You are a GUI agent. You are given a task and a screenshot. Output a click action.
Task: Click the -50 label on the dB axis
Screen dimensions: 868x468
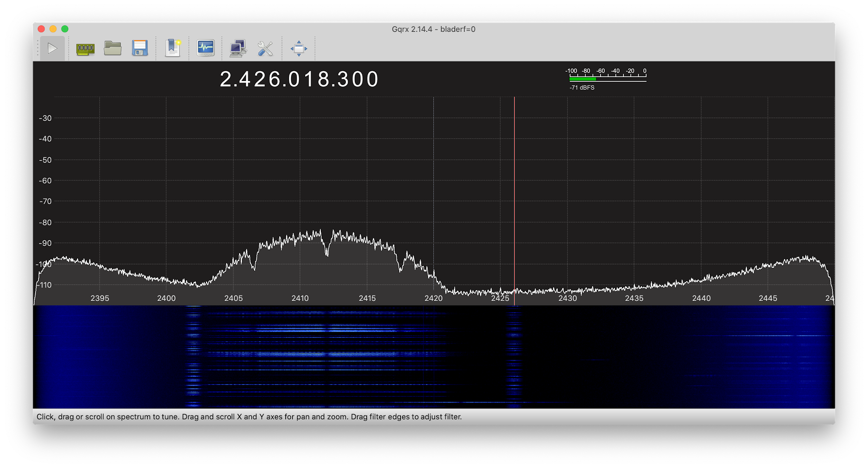point(45,160)
